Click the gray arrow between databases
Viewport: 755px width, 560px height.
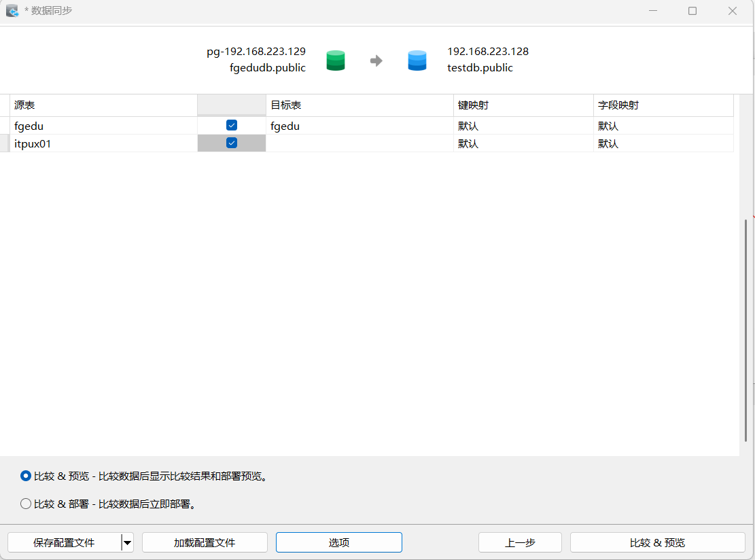click(376, 61)
